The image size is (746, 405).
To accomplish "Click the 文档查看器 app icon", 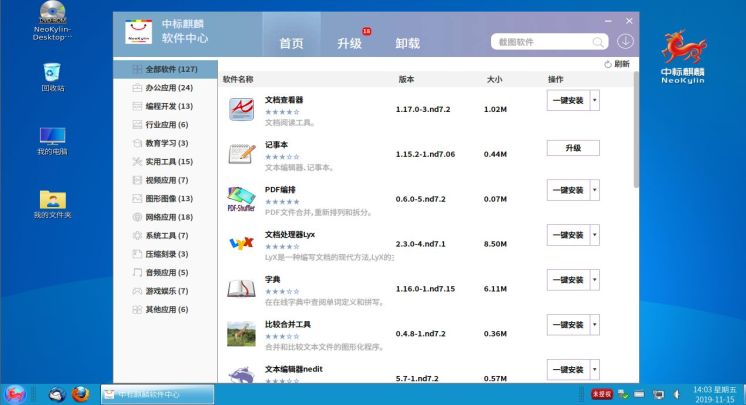I will 241,108.
